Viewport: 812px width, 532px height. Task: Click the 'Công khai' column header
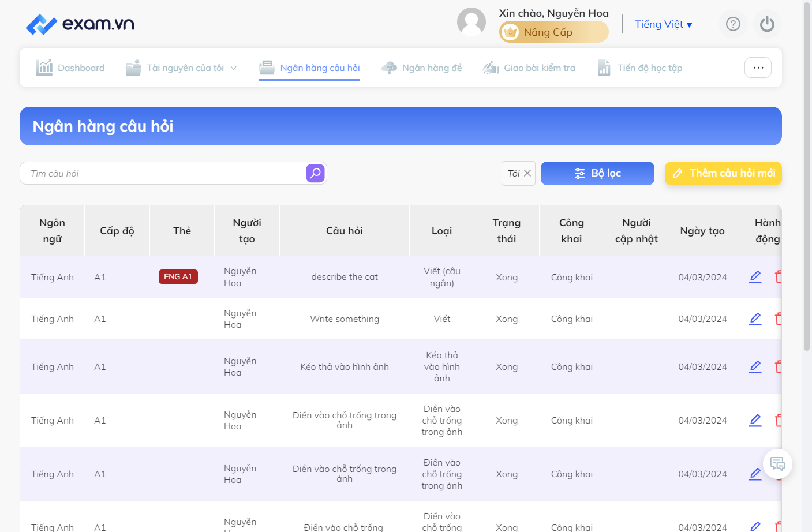[x=572, y=231]
